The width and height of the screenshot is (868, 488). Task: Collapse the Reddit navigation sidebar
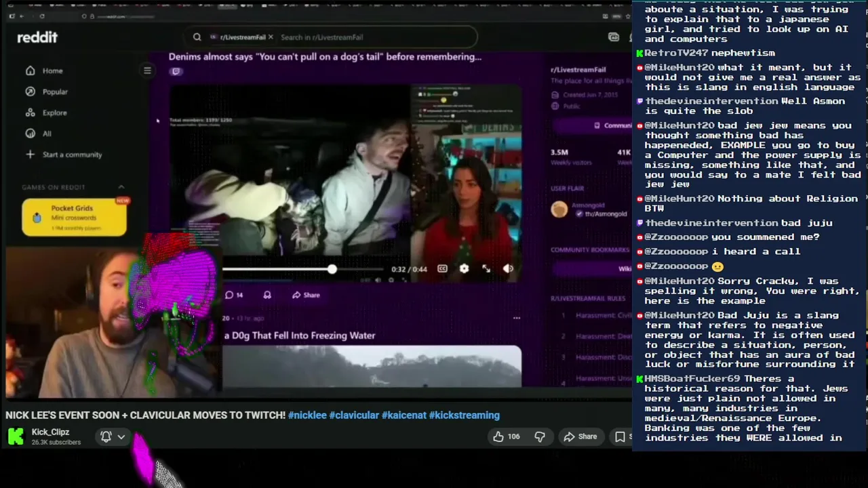point(147,70)
